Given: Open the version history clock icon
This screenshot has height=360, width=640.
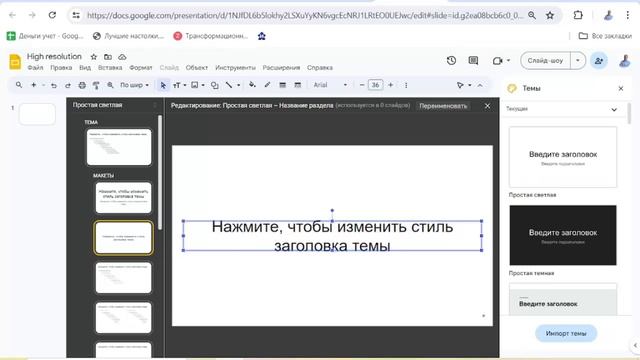Looking at the screenshot, I should pyautogui.click(x=451, y=60).
